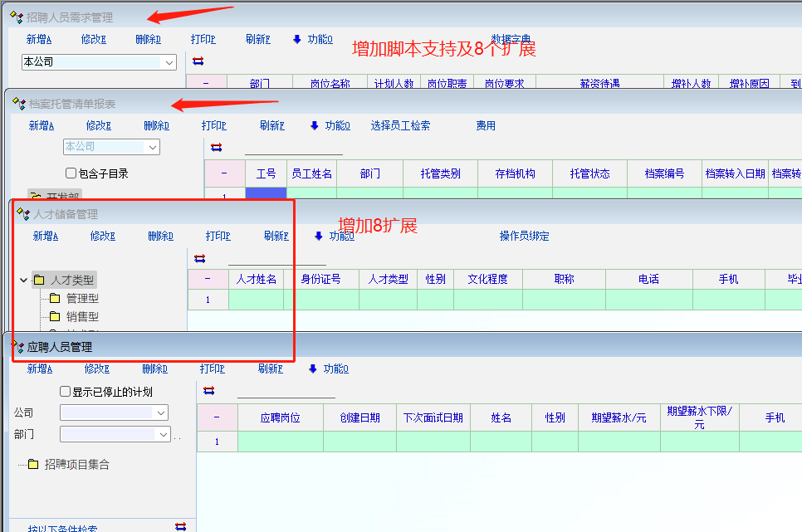This screenshot has width=802, height=532.
Task: Click blue down-arrow icon beside 功能 in 应聘人员管理
Action: tap(312, 369)
